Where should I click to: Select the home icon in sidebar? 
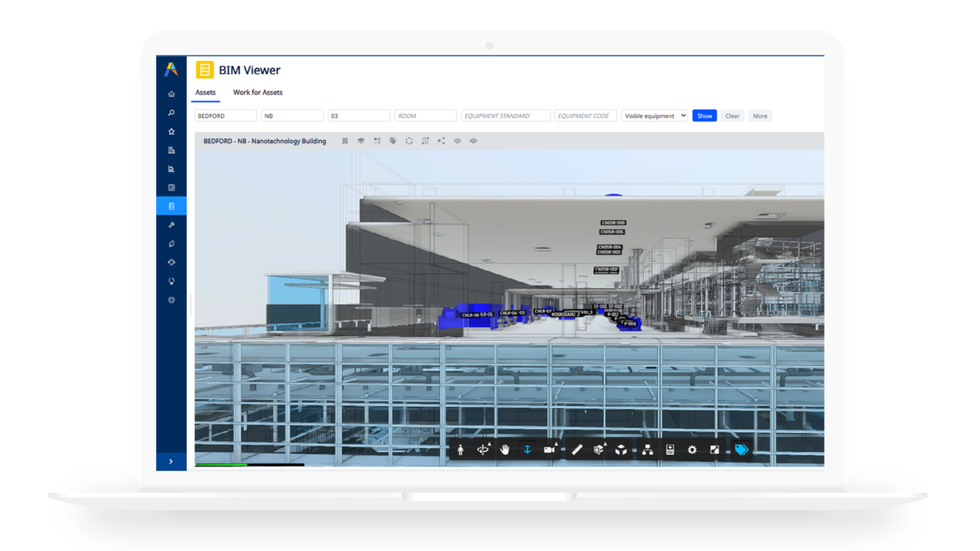(x=171, y=93)
